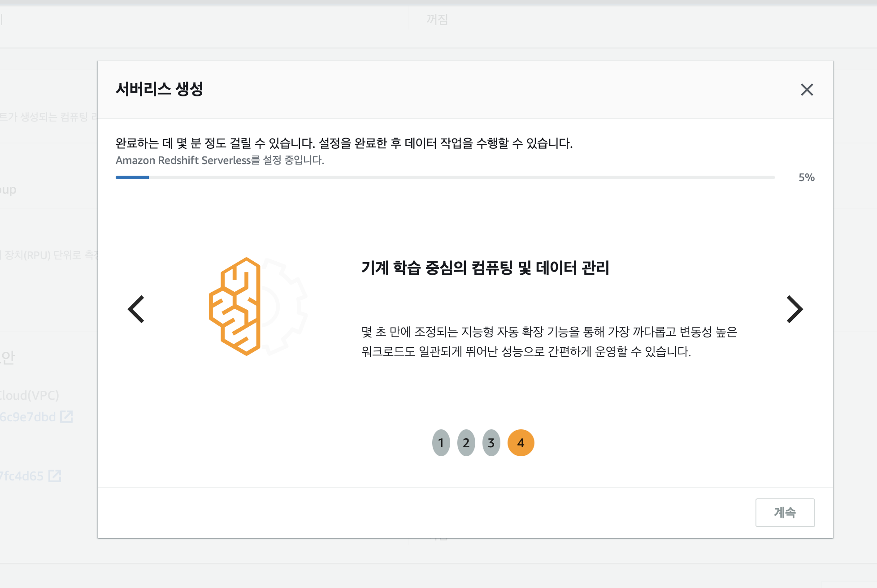Click the dimmed 꺼짐 label behind dialog
Image resolution: width=877 pixels, height=588 pixels.
tap(437, 19)
